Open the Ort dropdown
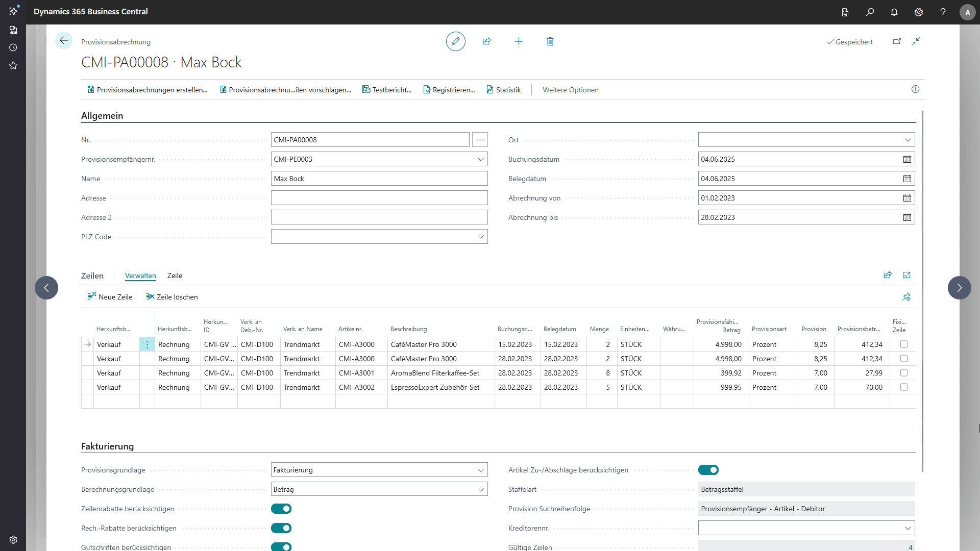 [x=908, y=140]
